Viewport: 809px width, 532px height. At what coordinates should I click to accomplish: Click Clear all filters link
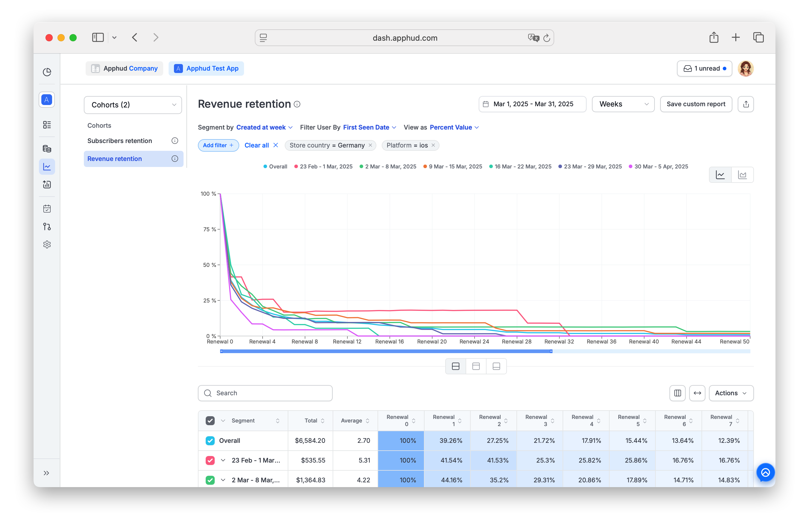coord(261,145)
